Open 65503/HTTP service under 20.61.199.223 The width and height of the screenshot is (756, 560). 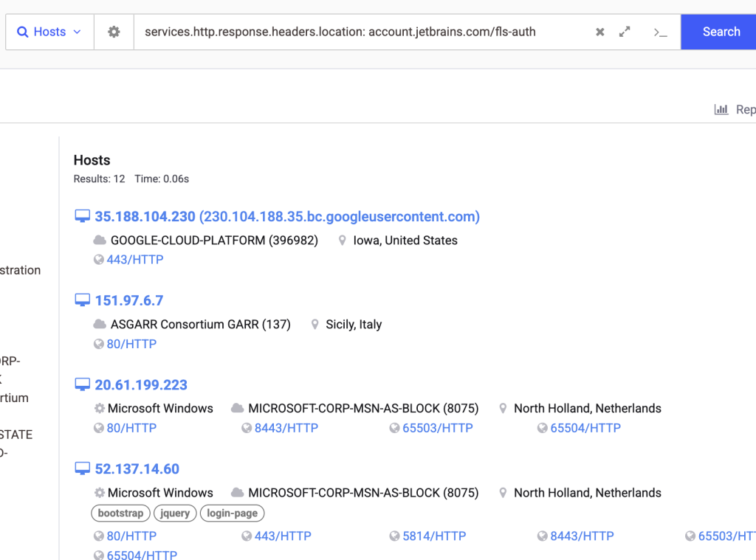437,428
